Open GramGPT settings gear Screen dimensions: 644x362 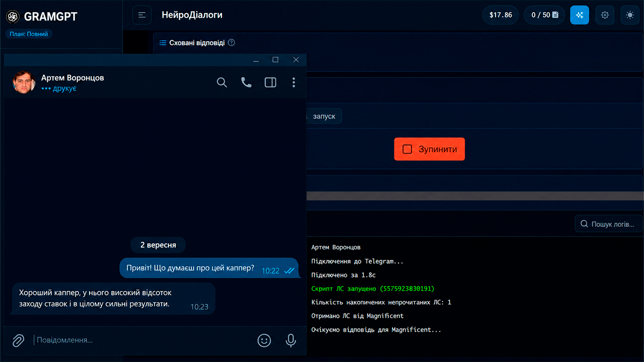tap(605, 15)
